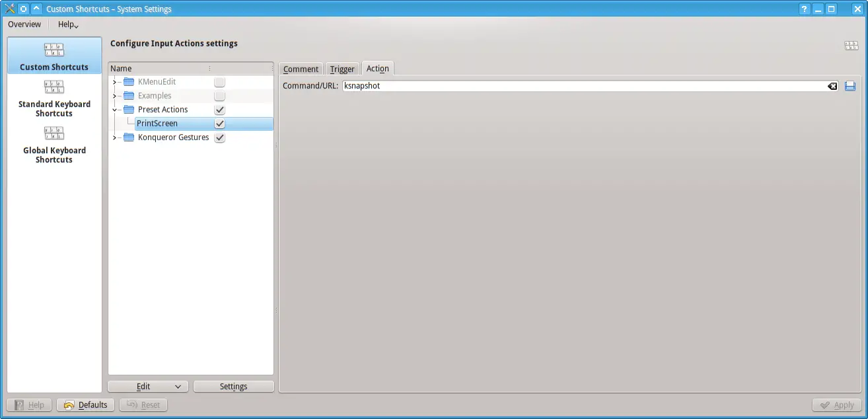The width and height of the screenshot is (868, 419).
Task: Disable the Preset Actions checkbox
Action: pos(219,110)
